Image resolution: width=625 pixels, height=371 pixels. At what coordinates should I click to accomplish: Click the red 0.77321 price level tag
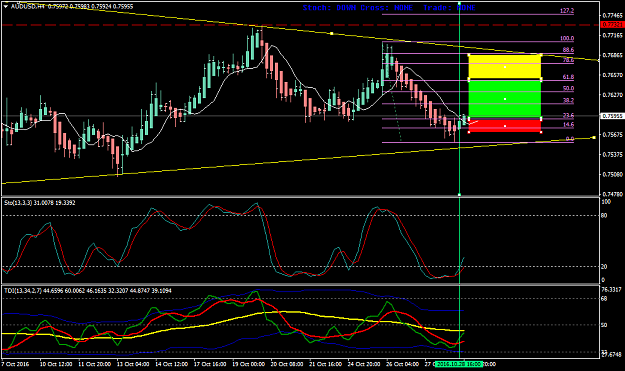point(612,25)
